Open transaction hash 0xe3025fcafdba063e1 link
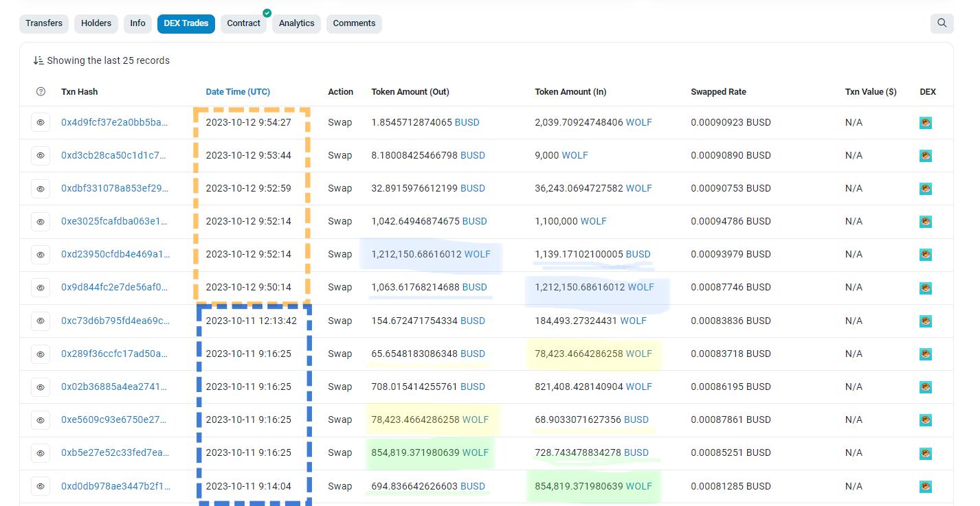The image size is (980, 506). 114,221
